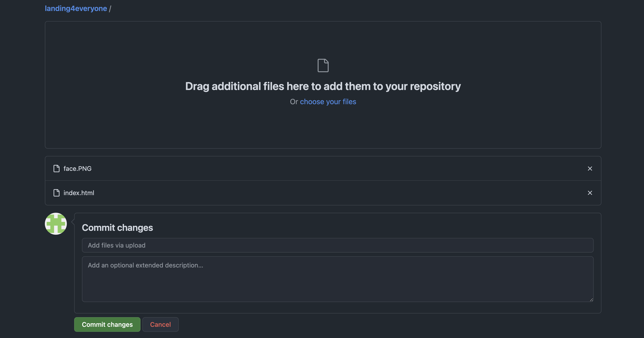Click the large file icon in drop zone

[x=323, y=65]
